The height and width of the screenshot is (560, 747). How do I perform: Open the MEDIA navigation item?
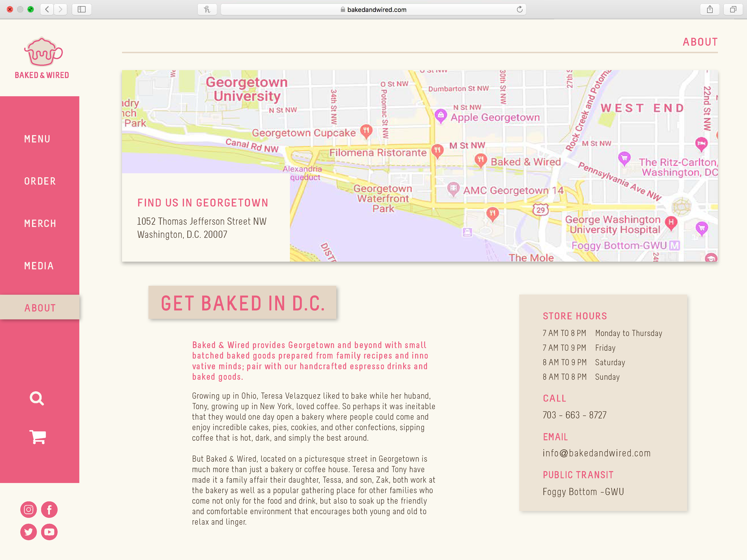39,266
